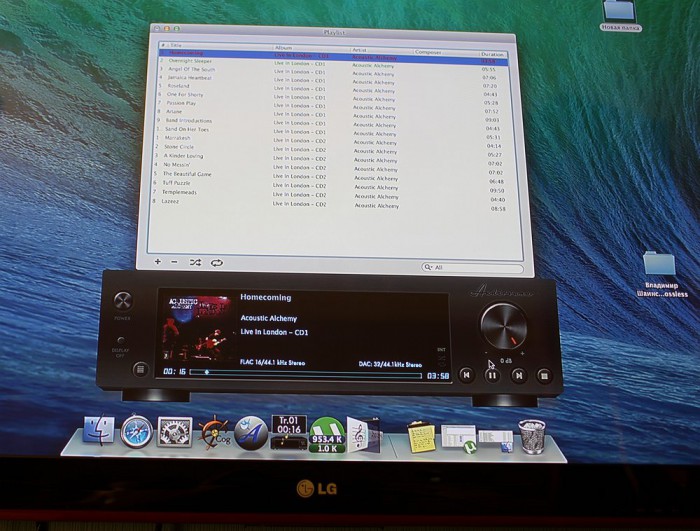The width and height of the screenshot is (700, 531).
Task: Sort the playlist by the Artist column
Action: (x=381, y=50)
